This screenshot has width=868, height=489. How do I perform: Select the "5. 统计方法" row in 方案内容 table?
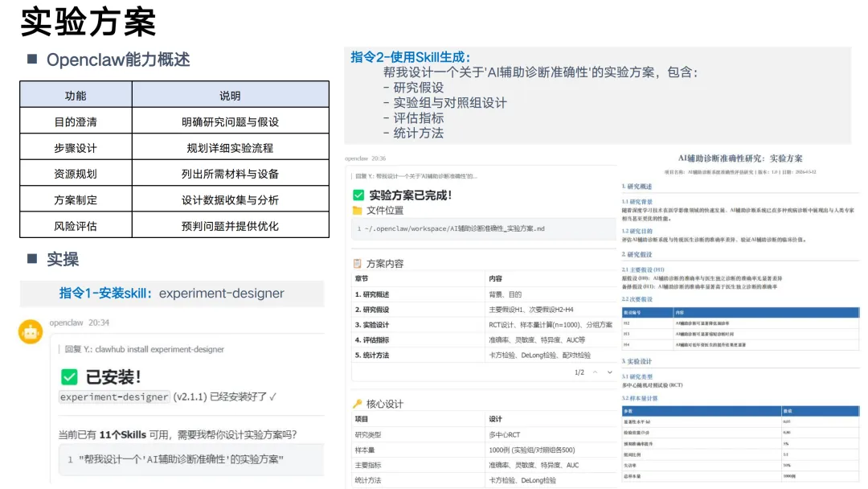coord(484,355)
